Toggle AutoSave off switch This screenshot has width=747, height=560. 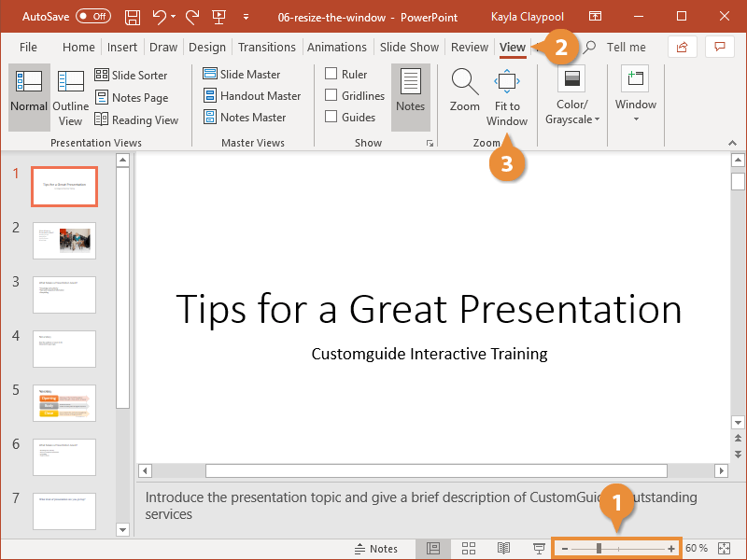[92, 16]
